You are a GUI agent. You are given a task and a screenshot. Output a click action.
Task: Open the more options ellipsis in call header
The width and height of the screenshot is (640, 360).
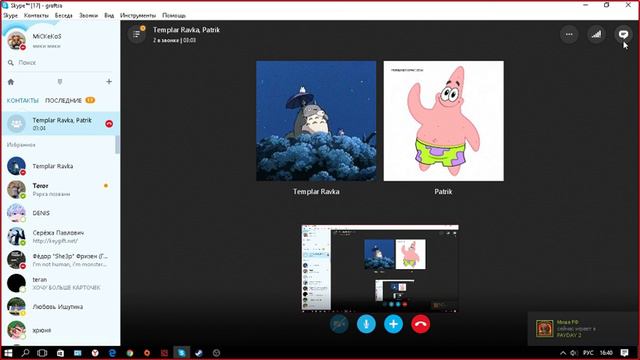pos(569,35)
